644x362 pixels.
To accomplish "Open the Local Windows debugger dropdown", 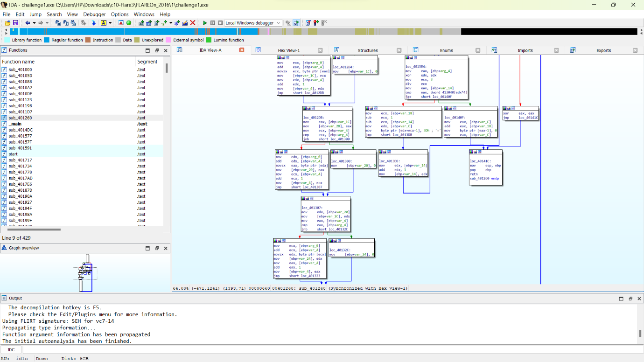I will coord(279,23).
